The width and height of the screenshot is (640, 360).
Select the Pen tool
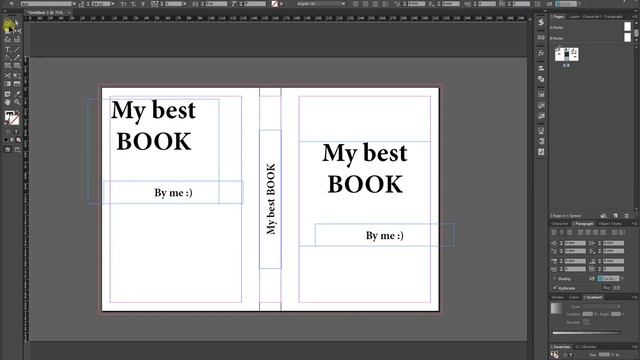tap(7, 58)
